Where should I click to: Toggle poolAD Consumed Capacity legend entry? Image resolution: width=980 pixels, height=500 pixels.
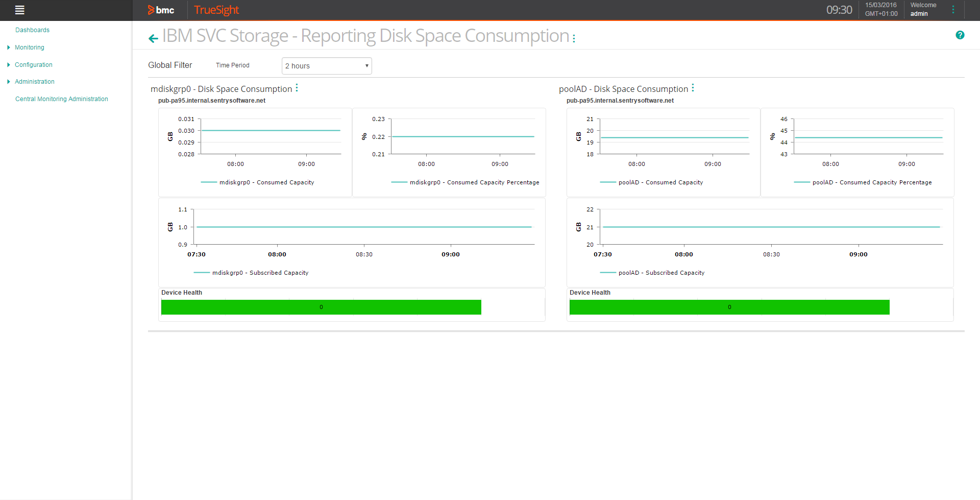tap(651, 182)
